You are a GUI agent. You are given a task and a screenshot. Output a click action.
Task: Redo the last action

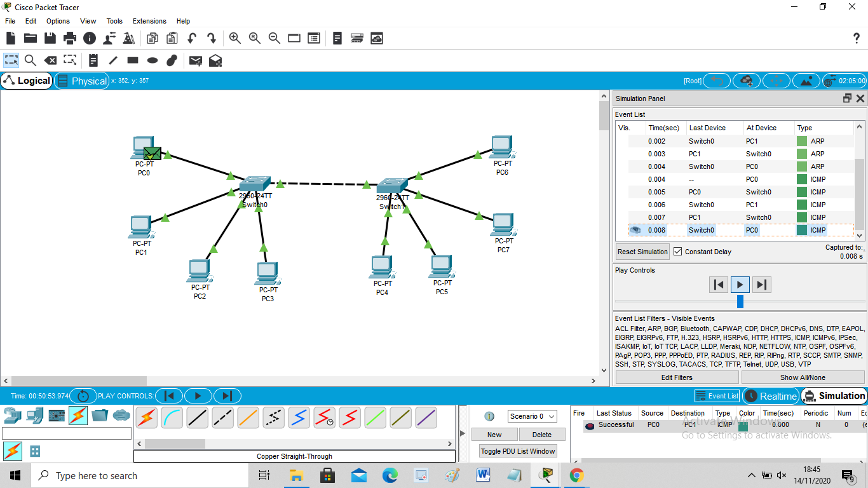point(212,38)
